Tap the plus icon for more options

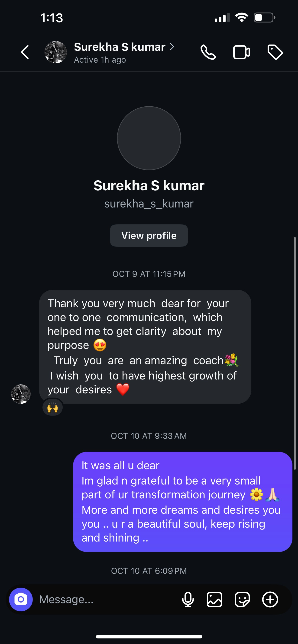270,599
